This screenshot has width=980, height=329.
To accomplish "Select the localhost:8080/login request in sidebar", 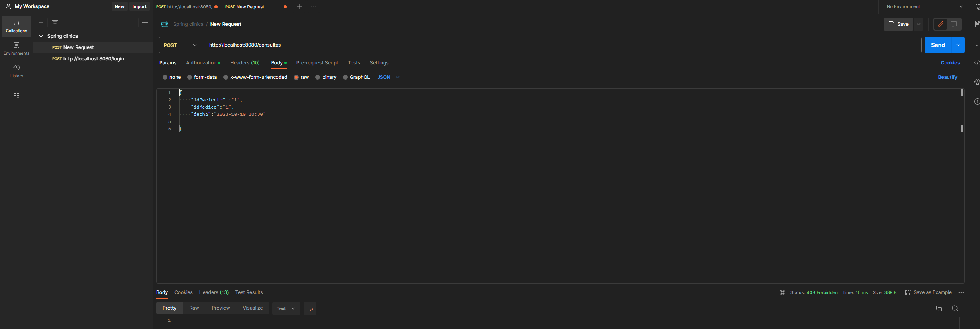I will pos(93,59).
